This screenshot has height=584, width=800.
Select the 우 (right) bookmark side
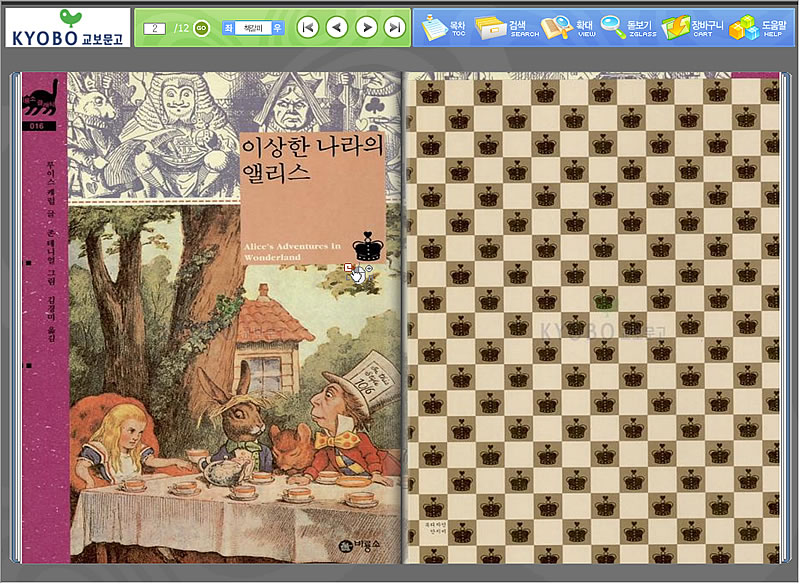click(x=277, y=28)
